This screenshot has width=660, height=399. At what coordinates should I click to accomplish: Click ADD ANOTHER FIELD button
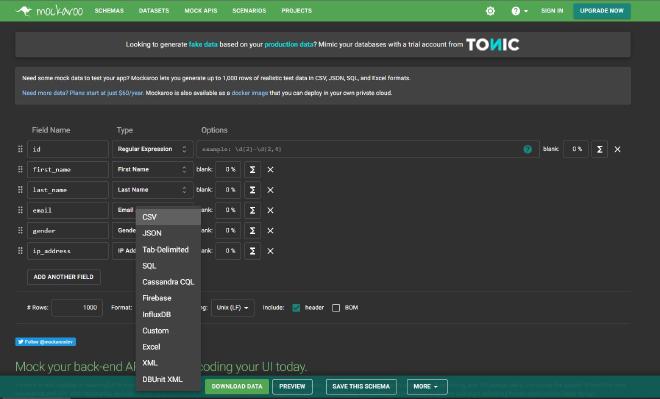(x=64, y=277)
